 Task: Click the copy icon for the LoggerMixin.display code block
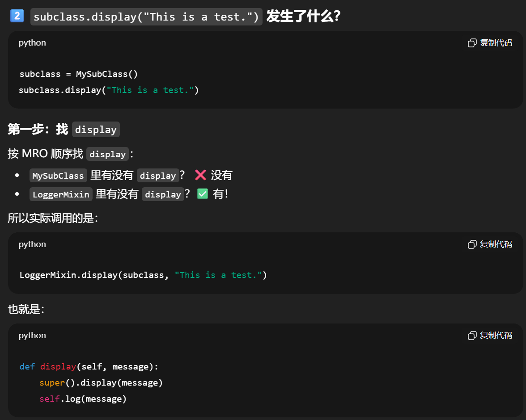pos(472,244)
